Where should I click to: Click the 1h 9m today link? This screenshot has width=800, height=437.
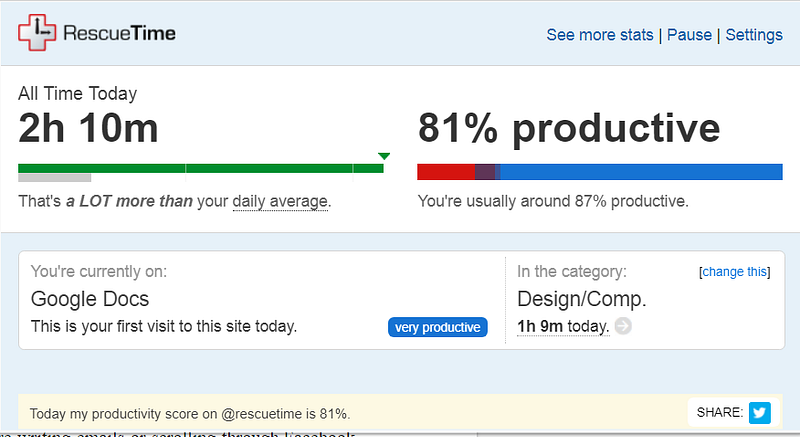563,326
